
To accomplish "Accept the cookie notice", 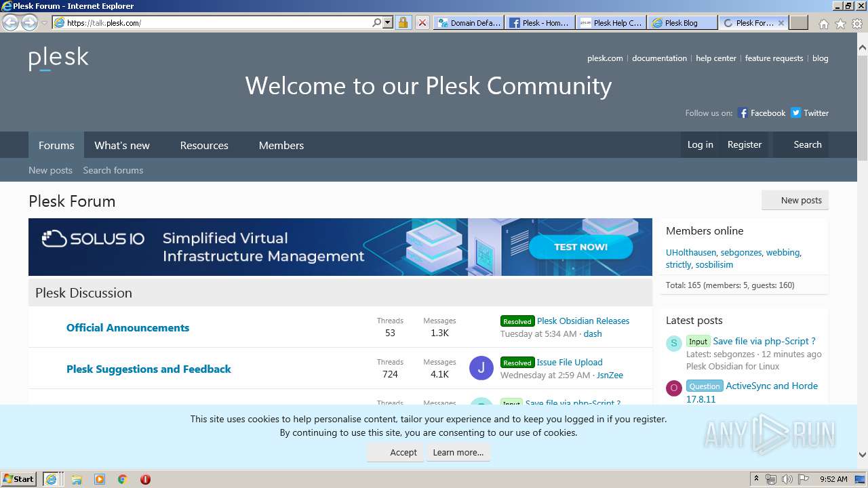I will [x=396, y=452].
